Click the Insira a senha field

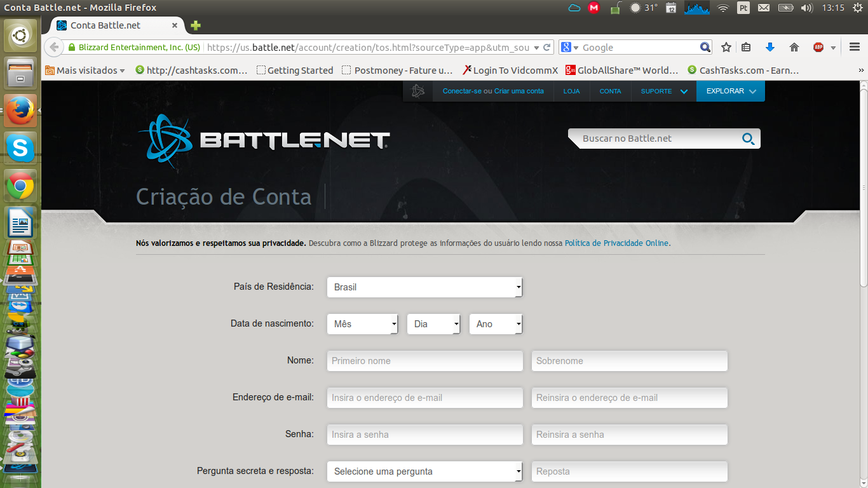[x=424, y=435]
